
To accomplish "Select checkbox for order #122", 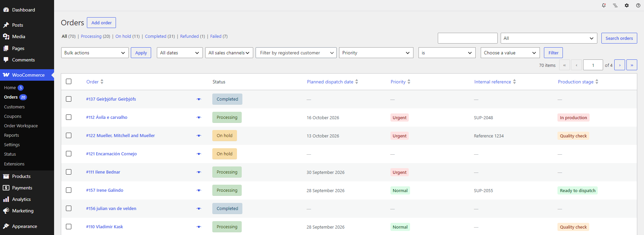I will point(69,135).
